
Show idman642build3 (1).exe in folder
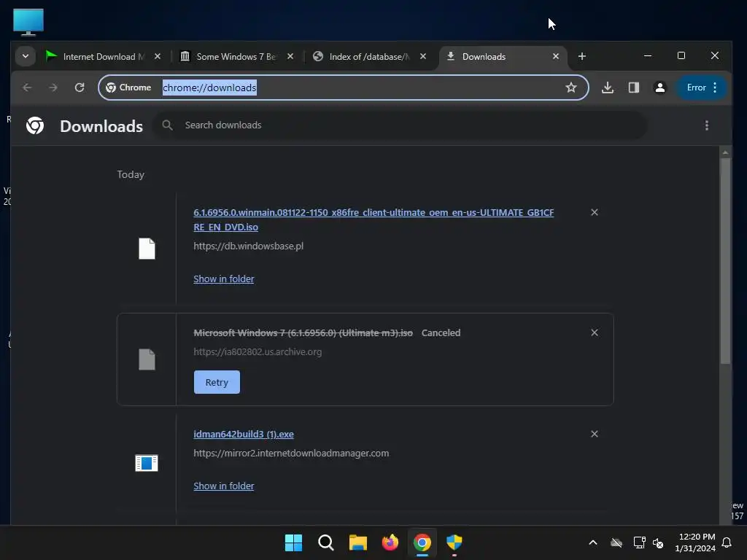pos(223,486)
